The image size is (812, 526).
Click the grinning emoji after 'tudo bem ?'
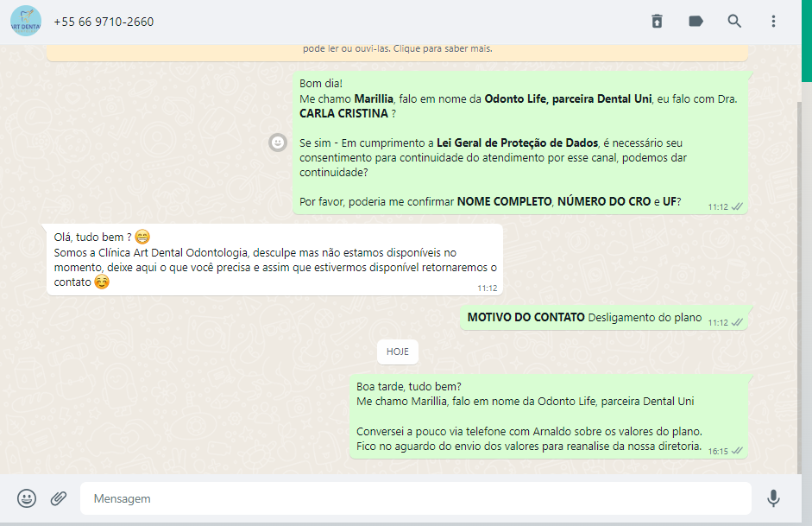pyautogui.click(x=142, y=237)
